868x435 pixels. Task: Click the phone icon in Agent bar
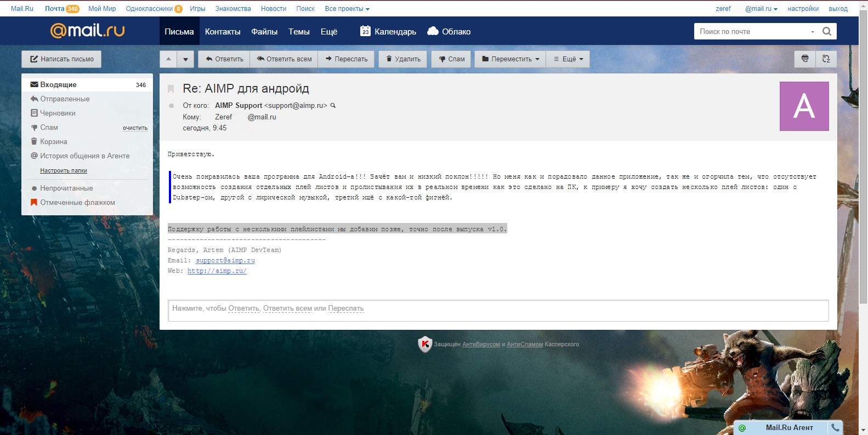tap(835, 428)
